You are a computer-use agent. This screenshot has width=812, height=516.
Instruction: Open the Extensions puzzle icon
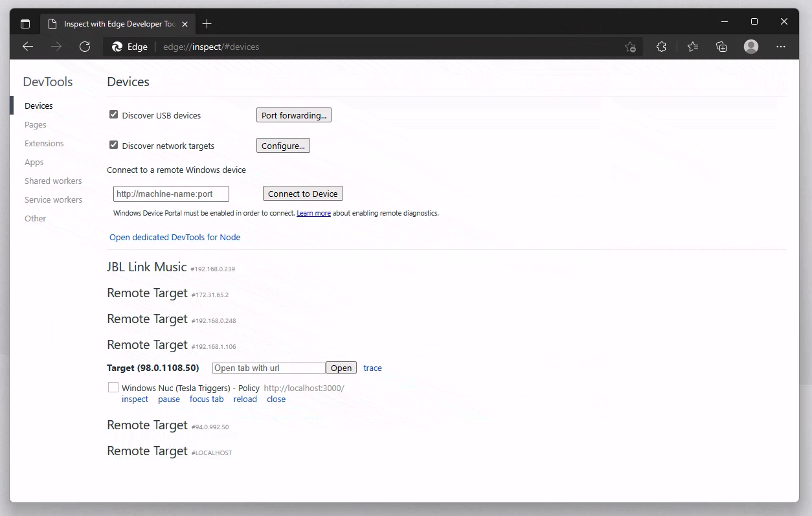pyautogui.click(x=661, y=47)
